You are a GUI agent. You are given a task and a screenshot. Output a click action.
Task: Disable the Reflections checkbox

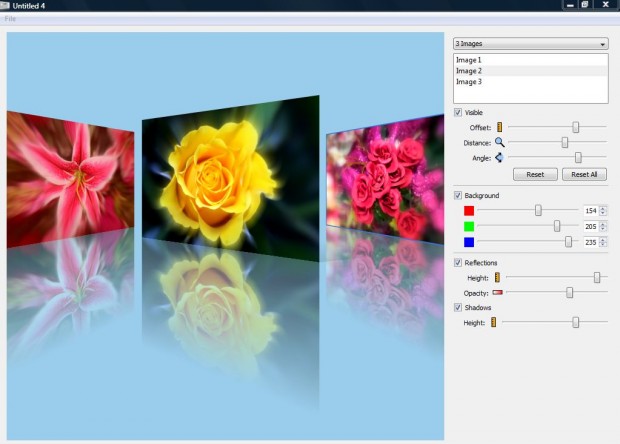pyautogui.click(x=459, y=263)
